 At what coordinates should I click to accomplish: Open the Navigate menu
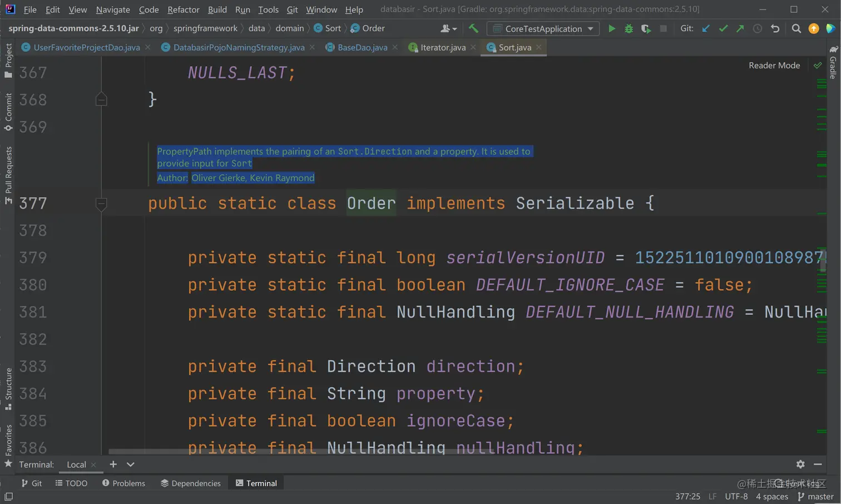(113, 9)
